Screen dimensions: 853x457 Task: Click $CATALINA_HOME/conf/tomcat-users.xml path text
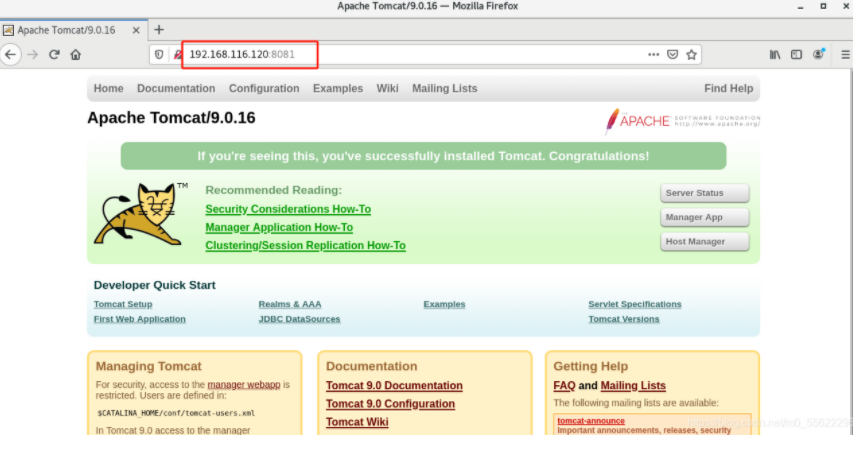click(x=176, y=413)
